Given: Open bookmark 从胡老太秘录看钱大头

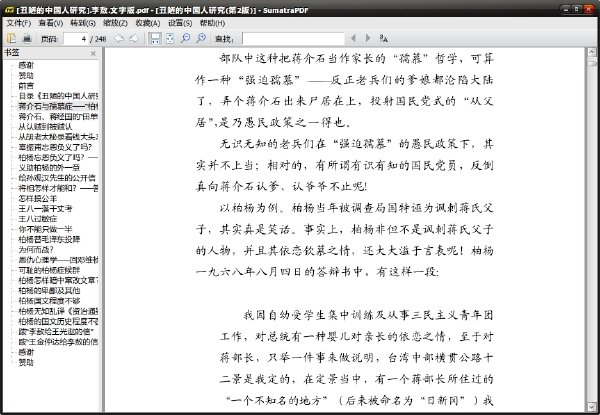Looking at the screenshot, I should coord(58,137).
